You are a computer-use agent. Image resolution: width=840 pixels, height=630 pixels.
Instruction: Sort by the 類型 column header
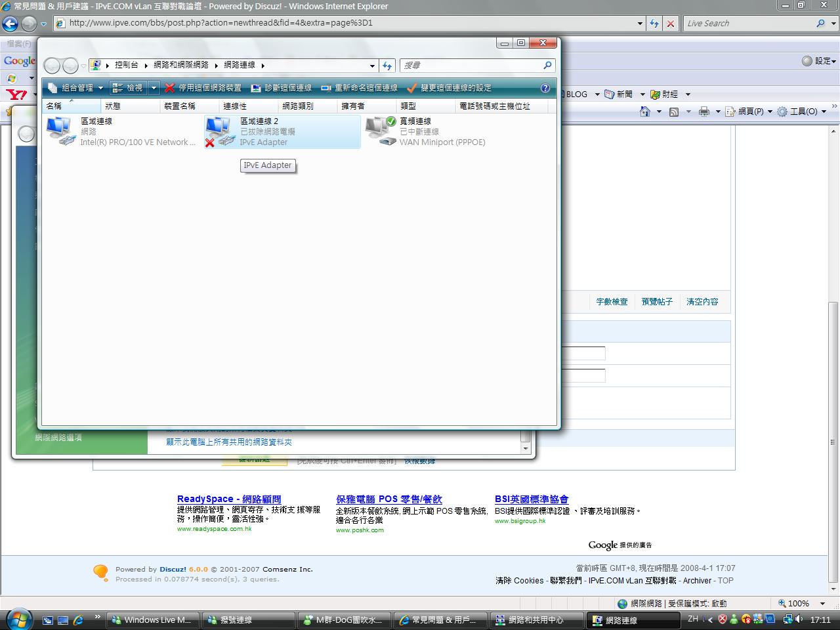tap(426, 106)
